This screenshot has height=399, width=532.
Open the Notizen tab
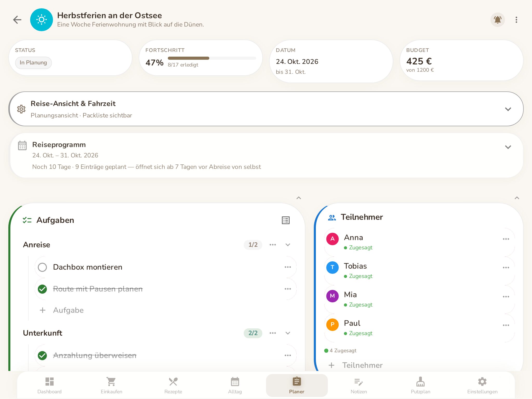(358, 385)
